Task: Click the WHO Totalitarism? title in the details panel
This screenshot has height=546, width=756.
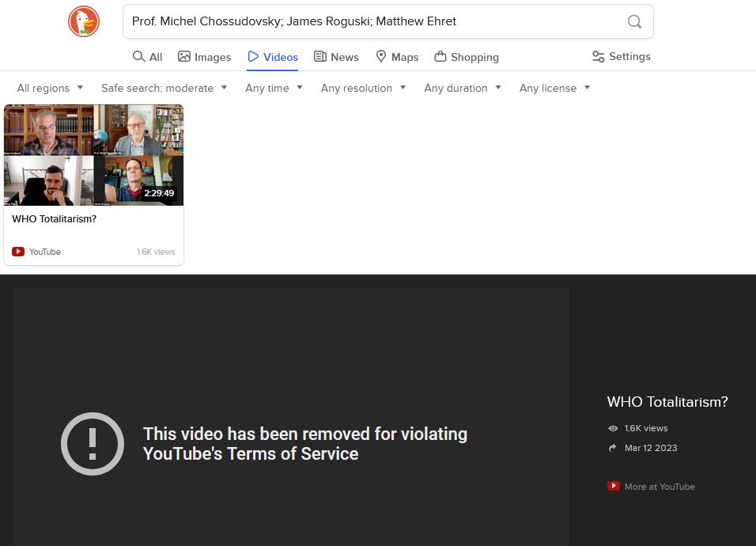Action: point(667,402)
